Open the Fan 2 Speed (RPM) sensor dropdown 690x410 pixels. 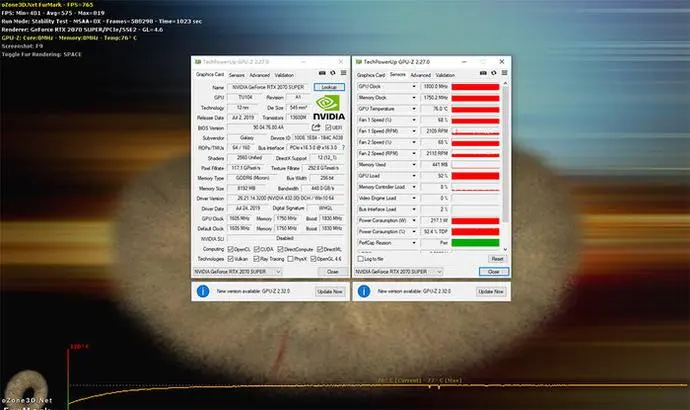pos(414,154)
